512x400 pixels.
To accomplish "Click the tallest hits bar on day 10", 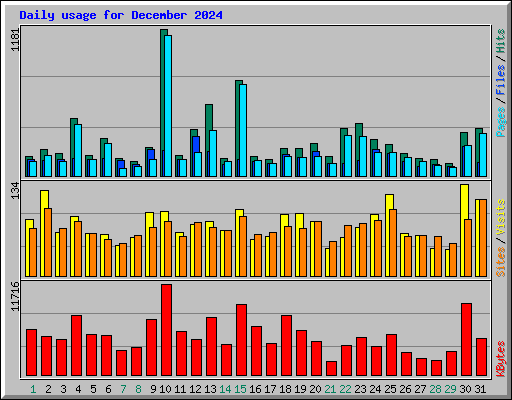I will [162, 103].
